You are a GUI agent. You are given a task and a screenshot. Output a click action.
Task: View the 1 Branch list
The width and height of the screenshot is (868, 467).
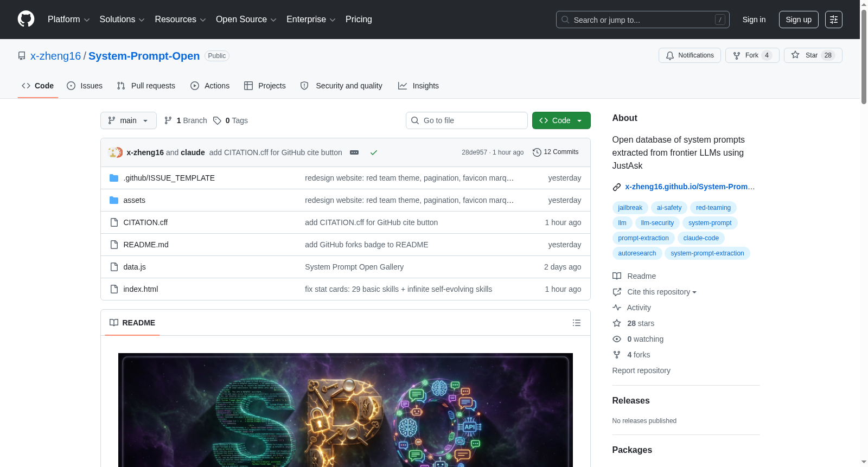tap(186, 120)
